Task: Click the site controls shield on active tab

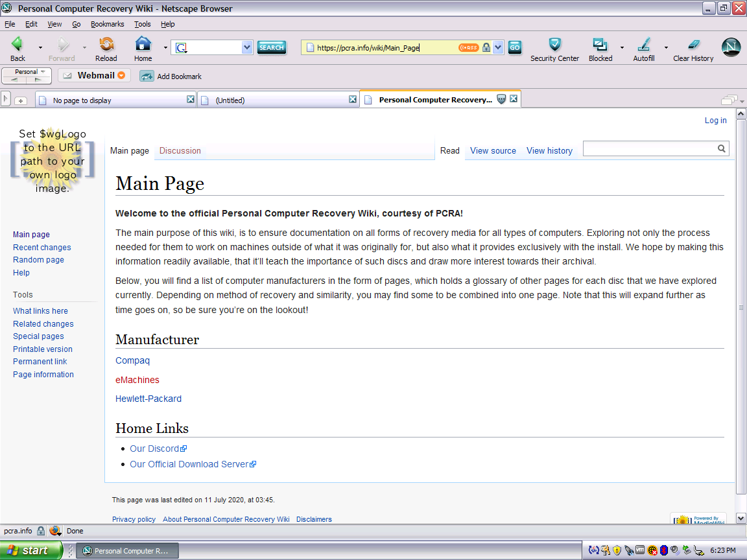Action: pos(501,99)
